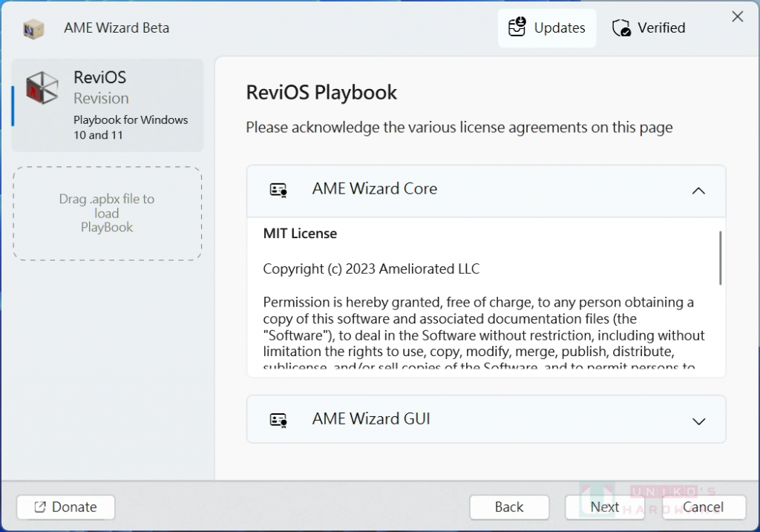Screen dimensions: 760x532
Task: Click the ReviOS Playbook page title
Action: (x=321, y=93)
